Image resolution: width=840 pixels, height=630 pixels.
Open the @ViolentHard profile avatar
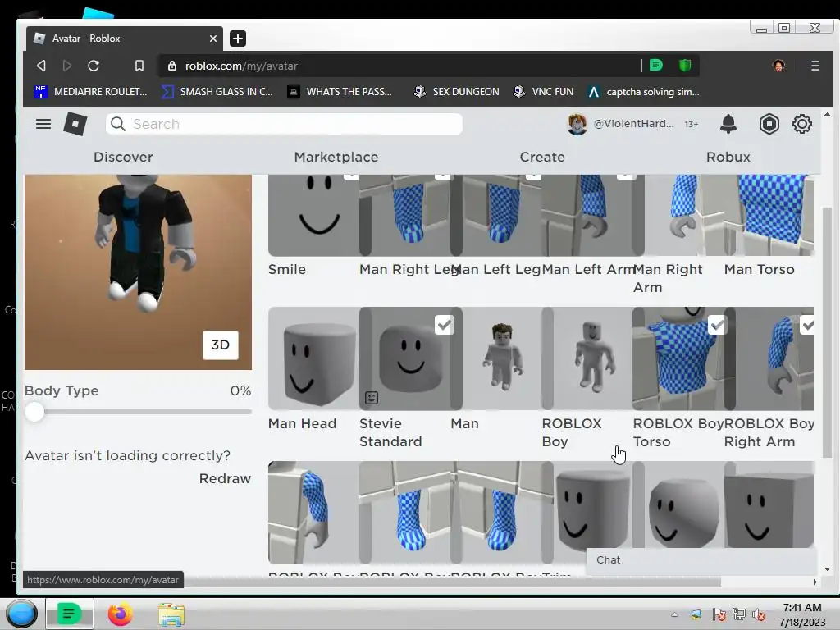click(x=577, y=125)
